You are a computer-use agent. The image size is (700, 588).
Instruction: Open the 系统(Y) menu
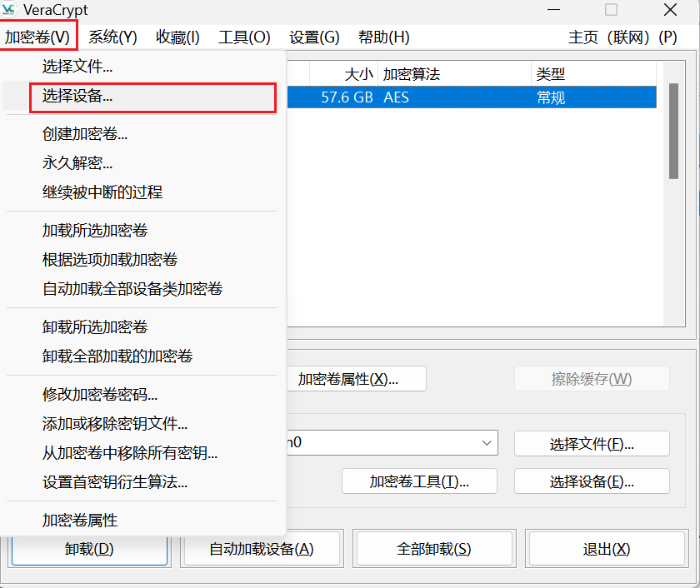(112, 37)
